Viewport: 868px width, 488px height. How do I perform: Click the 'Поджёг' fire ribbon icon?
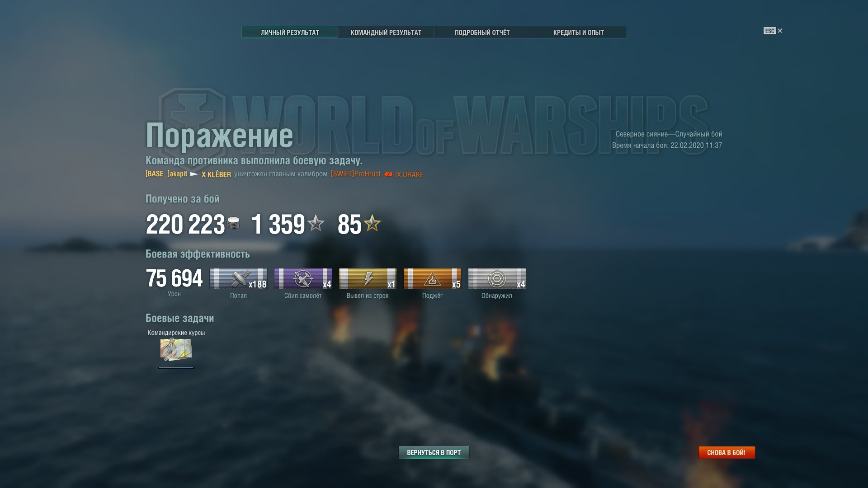pos(432,278)
